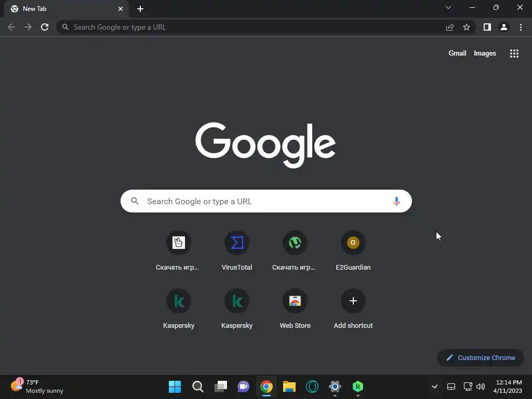
Task: Open the second Kaspersky shortcut
Action: (237, 309)
